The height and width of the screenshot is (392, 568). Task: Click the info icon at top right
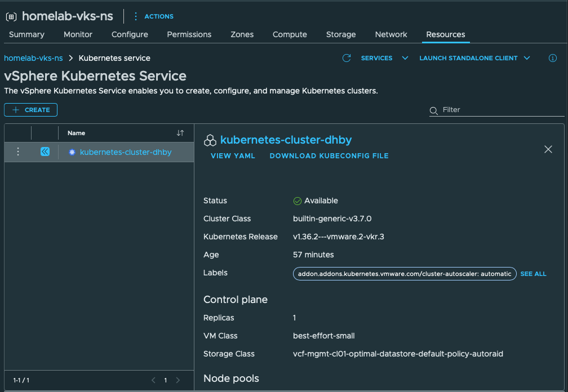[x=552, y=58]
